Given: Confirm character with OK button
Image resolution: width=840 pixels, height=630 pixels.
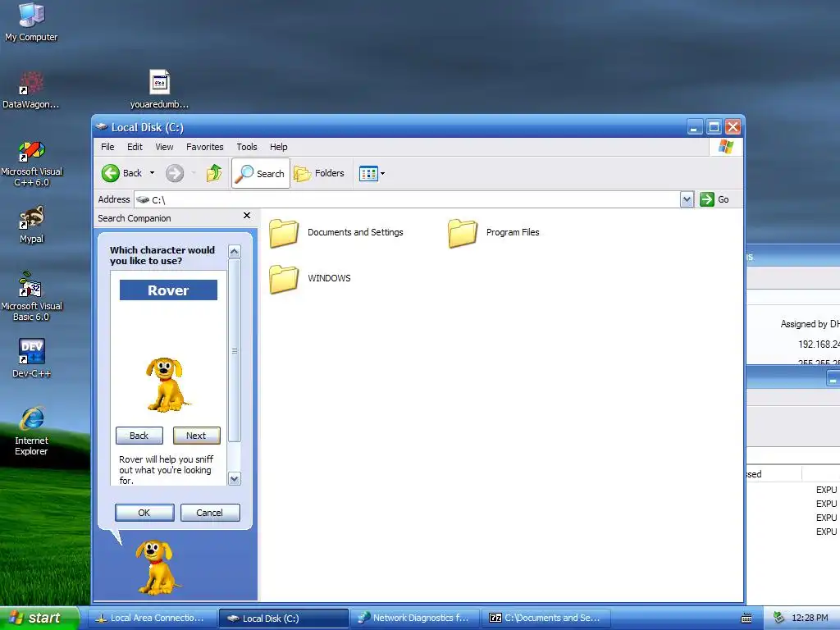Looking at the screenshot, I should (x=144, y=513).
